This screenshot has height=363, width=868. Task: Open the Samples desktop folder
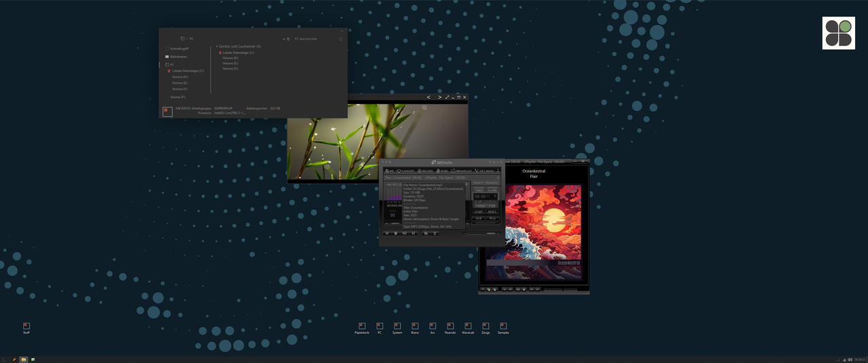(x=503, y=328)
